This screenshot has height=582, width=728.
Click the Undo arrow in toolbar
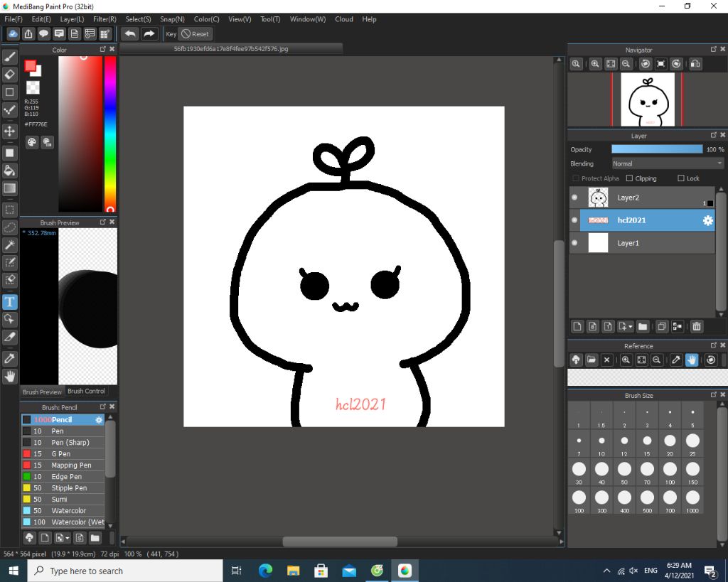pos(130,34)
